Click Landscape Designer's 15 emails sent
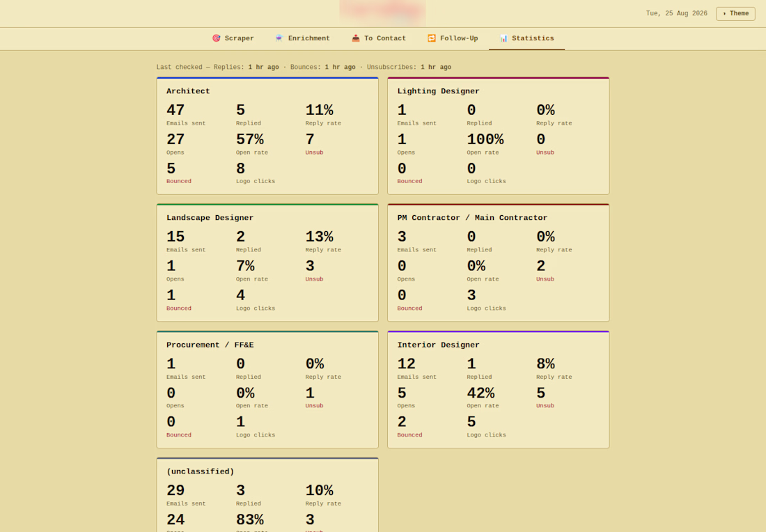The image size is (766, 532). [x=175, y=237]
